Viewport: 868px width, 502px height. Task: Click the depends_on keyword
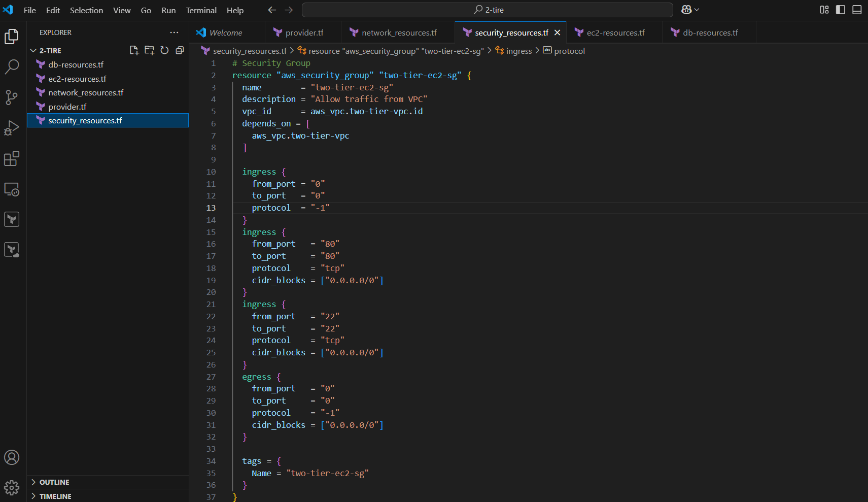[x=266, y=123]
